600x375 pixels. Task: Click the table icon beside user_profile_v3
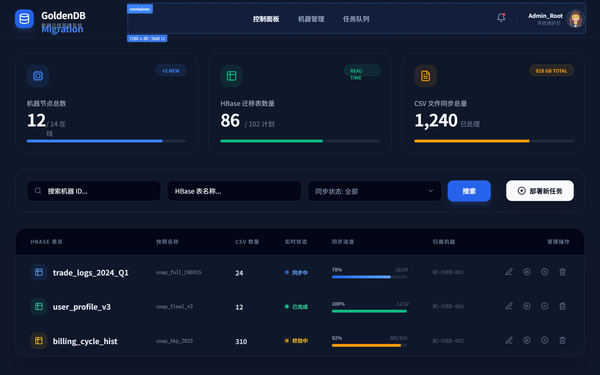[39, 306]
